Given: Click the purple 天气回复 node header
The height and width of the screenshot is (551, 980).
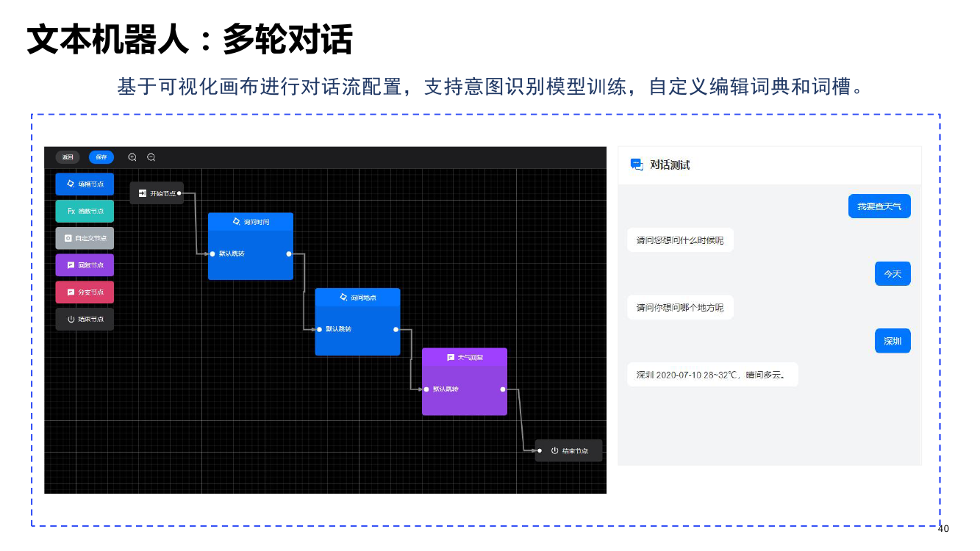Looking at the screenshot, I should pyautogui.click(x=465, y=357).
